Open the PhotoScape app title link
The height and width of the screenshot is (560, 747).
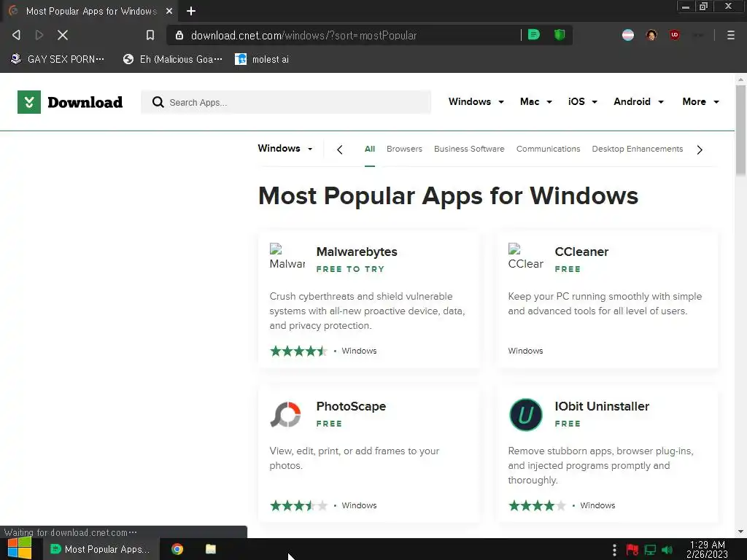(x=351, y=406)
